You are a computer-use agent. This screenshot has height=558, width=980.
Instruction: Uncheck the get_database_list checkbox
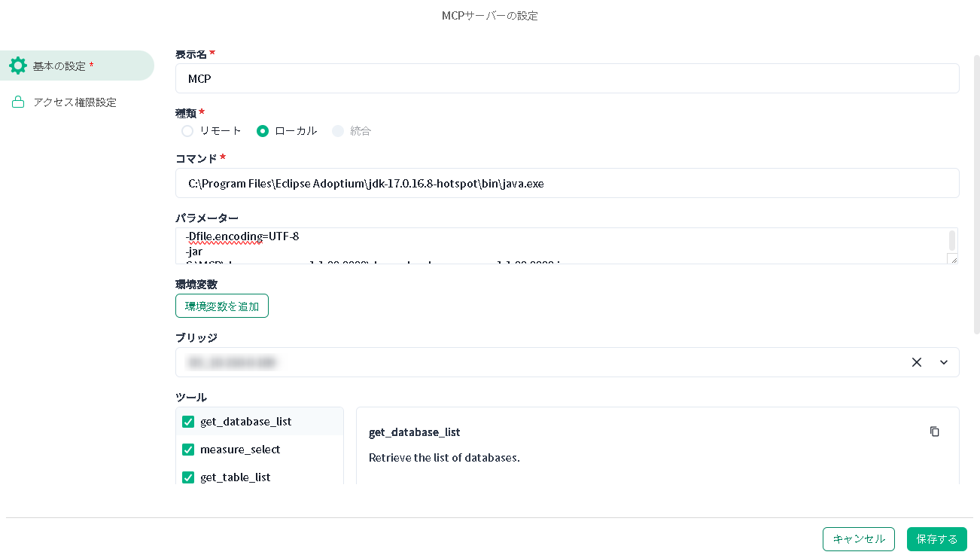188,422
